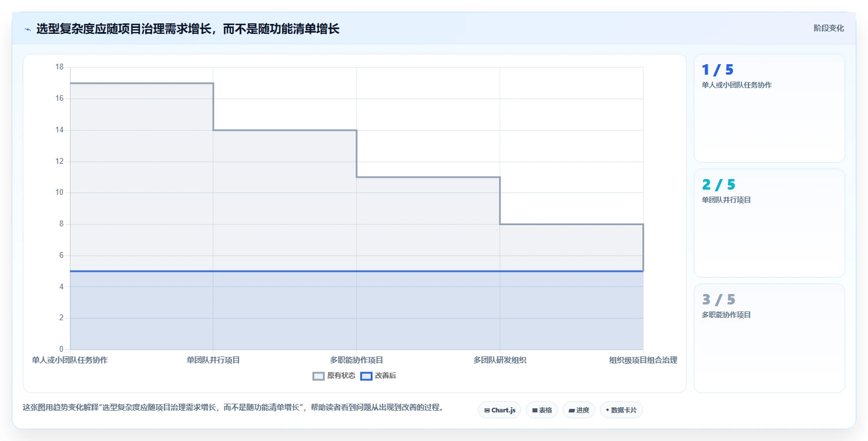Click x-axis label 组织级项目组合治理
This screenshot has height=441, width=868.
[643, 360]
